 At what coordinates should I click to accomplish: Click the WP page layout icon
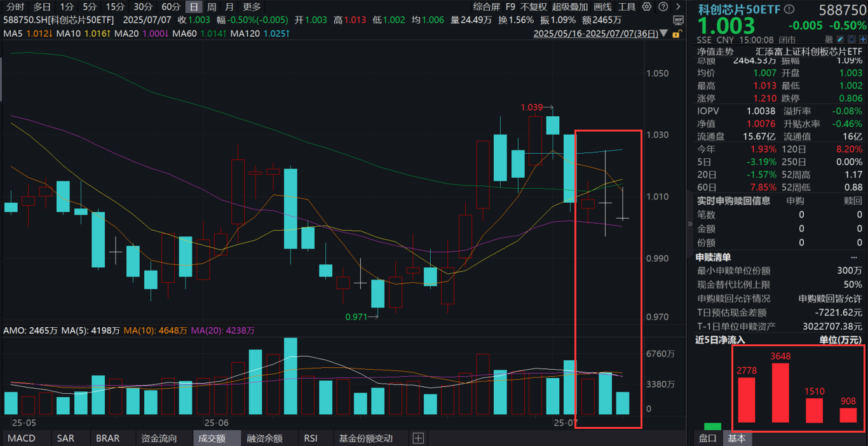(679, 20)
